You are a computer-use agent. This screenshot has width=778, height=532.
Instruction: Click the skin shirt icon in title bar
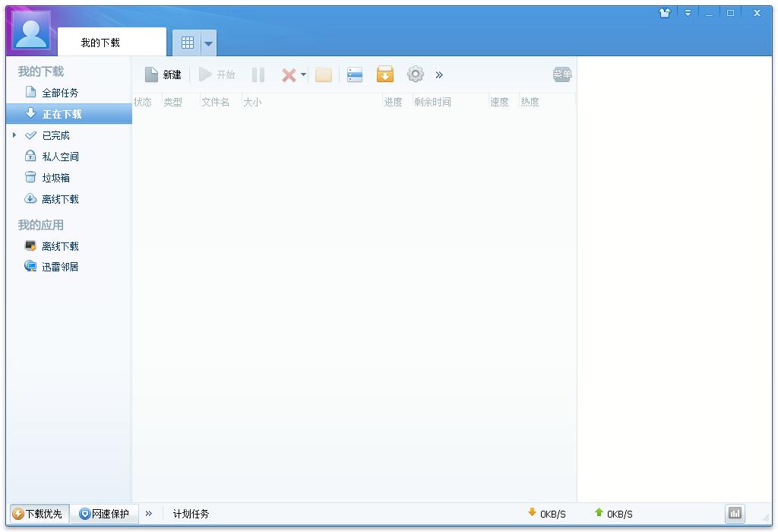(665, 13)
